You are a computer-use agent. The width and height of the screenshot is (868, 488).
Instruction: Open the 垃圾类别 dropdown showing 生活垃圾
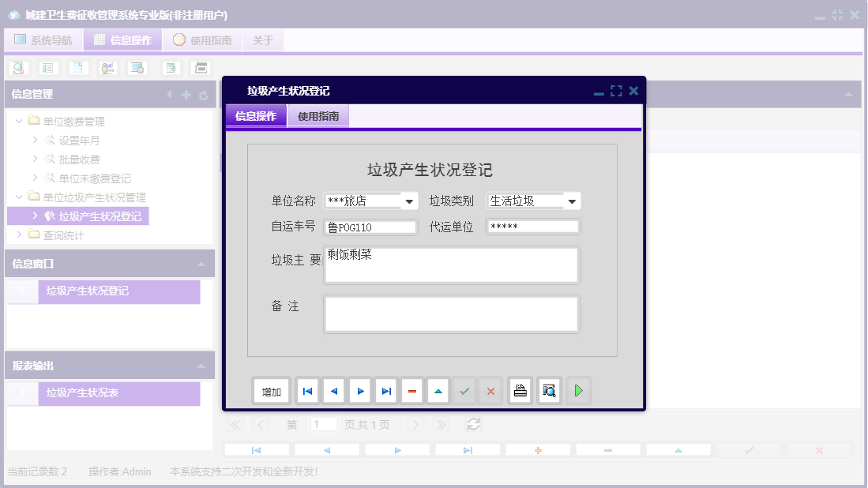point(573,201)
